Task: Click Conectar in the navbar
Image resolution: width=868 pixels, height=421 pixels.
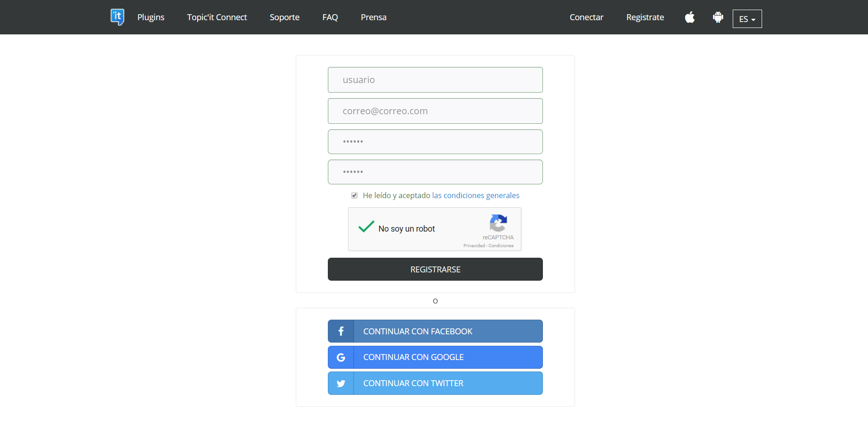Action: pyautogui.click(x=586, y=17)
